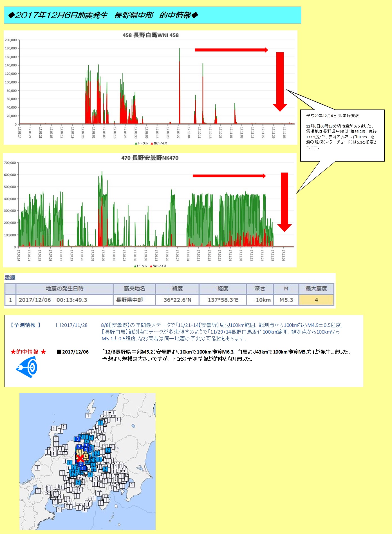Click 強いノイズ legend entry in 長野白馬 chart
The image size is (392, 534).
coord(159,143)
